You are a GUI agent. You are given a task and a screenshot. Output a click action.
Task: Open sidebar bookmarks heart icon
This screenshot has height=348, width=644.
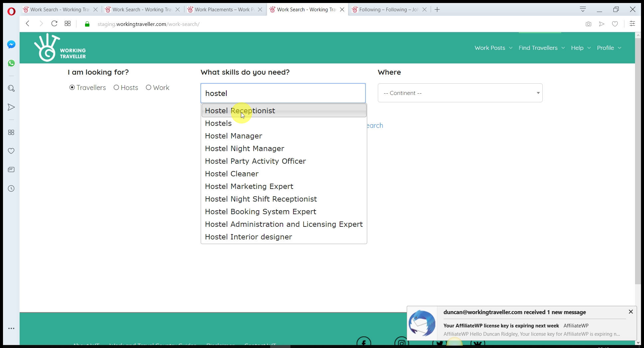11,151
